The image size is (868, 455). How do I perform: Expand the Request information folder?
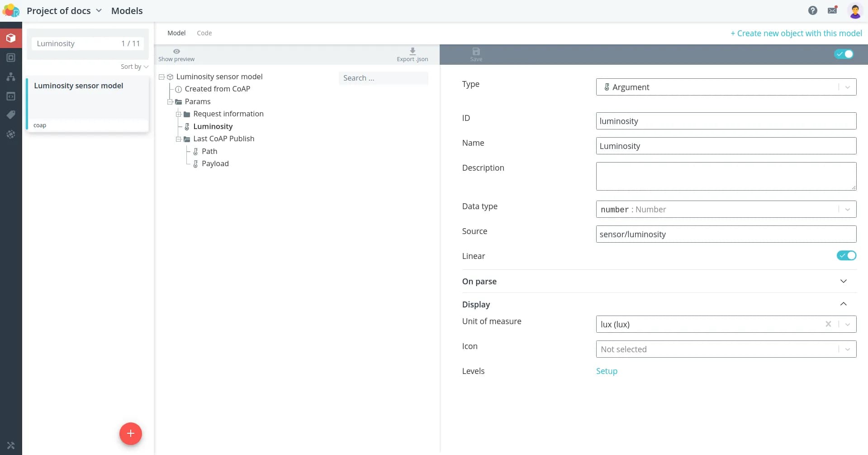[x=179, y=114]
